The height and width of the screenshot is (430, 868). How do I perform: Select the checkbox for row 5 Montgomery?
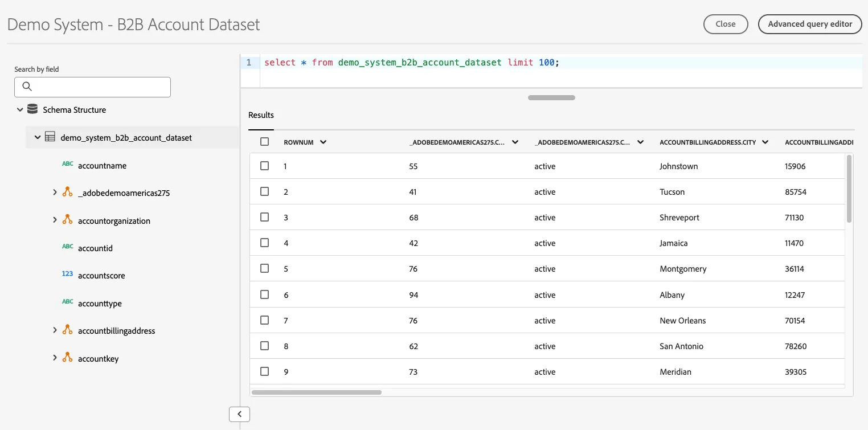point(264,268)
